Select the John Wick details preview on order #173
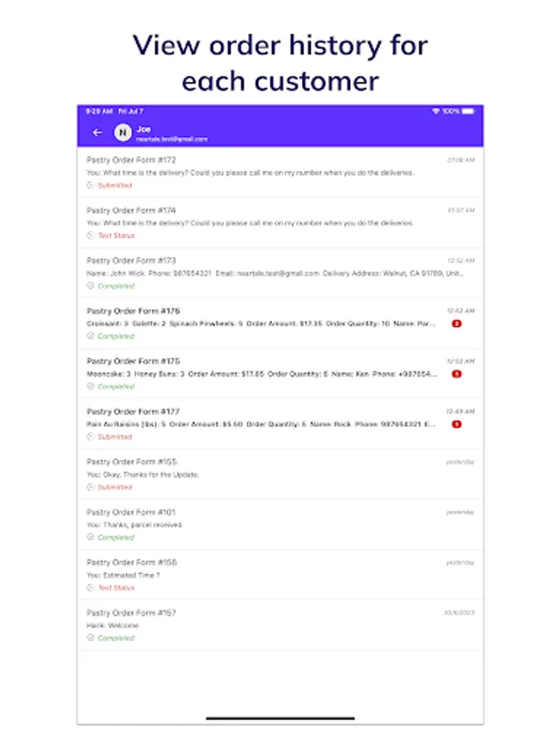The image size is (560, 747). coord(275,273)
